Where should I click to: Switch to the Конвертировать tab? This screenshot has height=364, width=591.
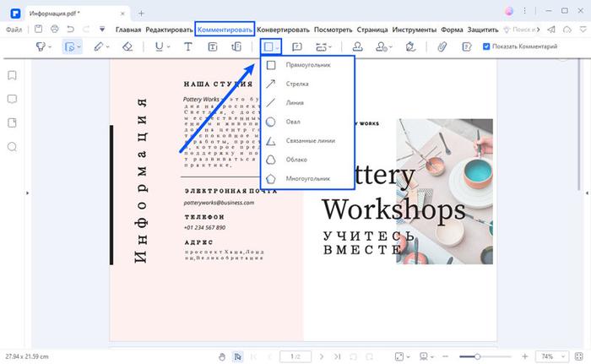click(x=283, y=29)
